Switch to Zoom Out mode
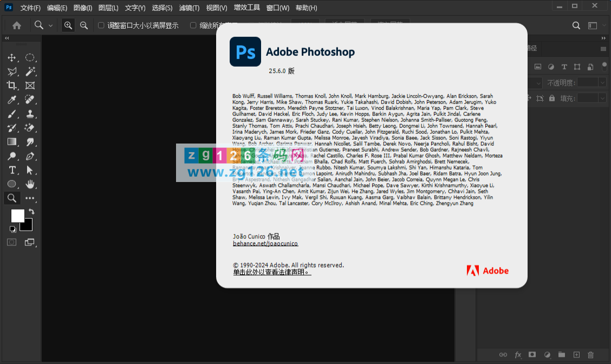611x364 pixels. point(84,25)
